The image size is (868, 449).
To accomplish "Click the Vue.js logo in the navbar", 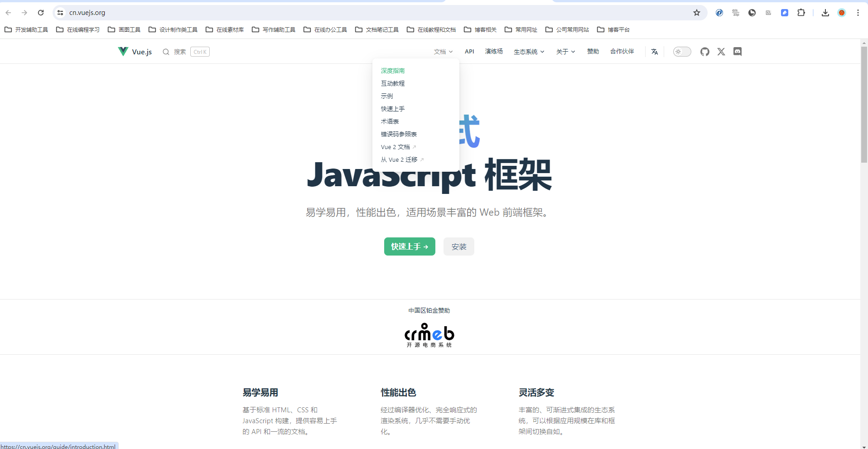I will [x=135, y=52].
